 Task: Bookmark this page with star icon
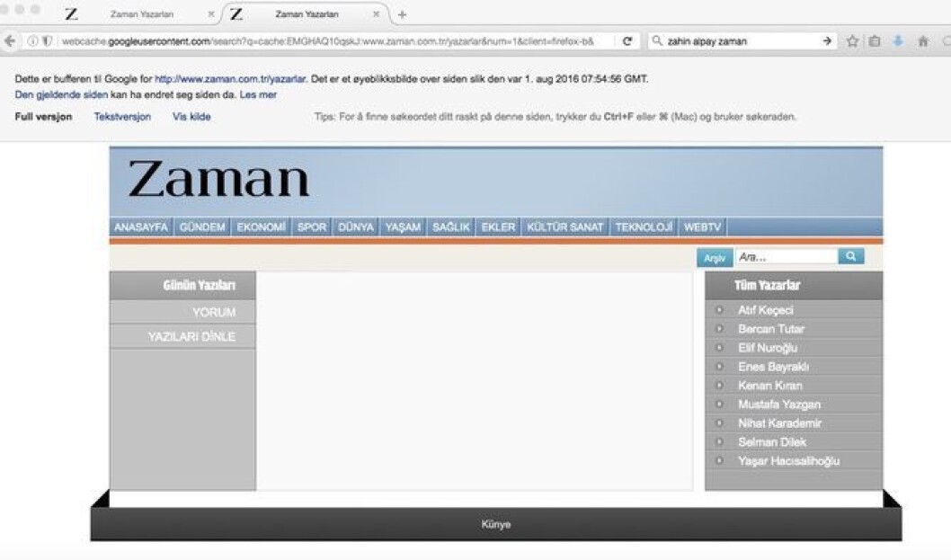[x=852, y=41]
